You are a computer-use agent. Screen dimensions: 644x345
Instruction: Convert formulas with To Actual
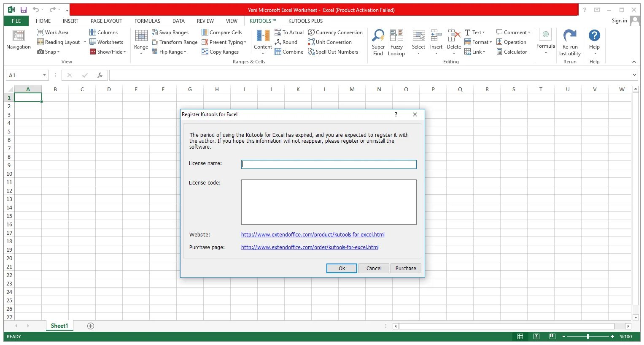point(289,32)
